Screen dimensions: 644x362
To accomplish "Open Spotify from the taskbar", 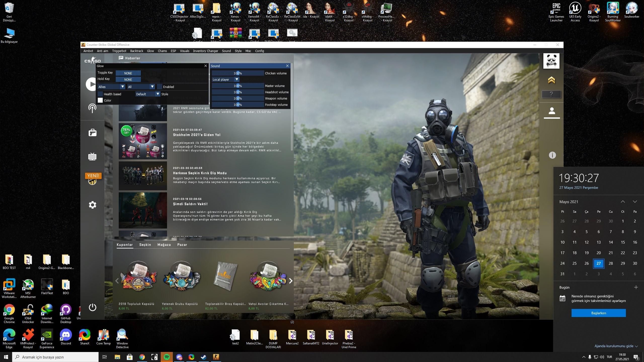I will coord(167,357).
